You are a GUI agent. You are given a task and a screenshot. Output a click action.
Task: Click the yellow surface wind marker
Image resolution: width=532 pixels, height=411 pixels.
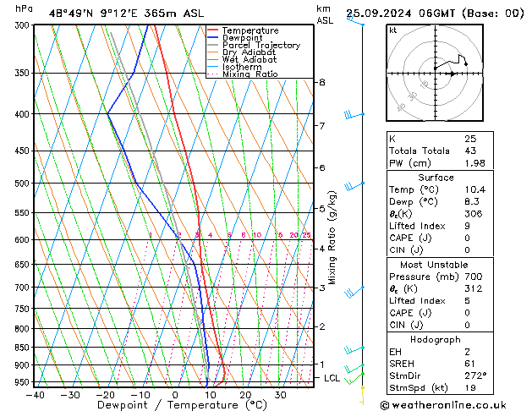(x=362, y=390)
